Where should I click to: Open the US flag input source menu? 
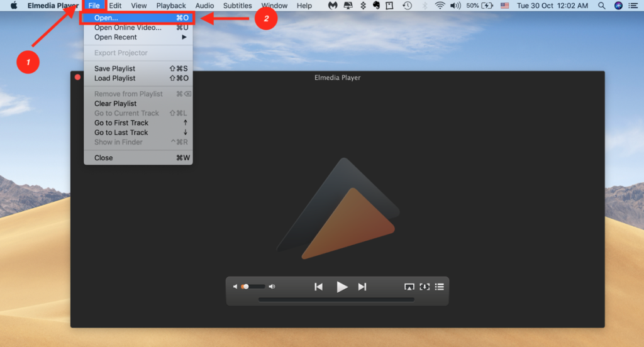(x=505, y=5)
